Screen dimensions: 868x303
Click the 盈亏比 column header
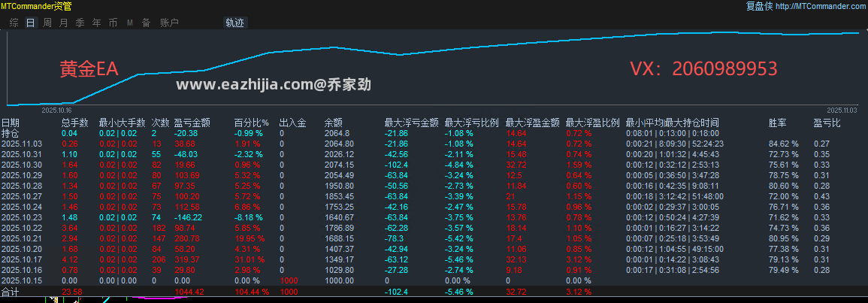(827, 123)
